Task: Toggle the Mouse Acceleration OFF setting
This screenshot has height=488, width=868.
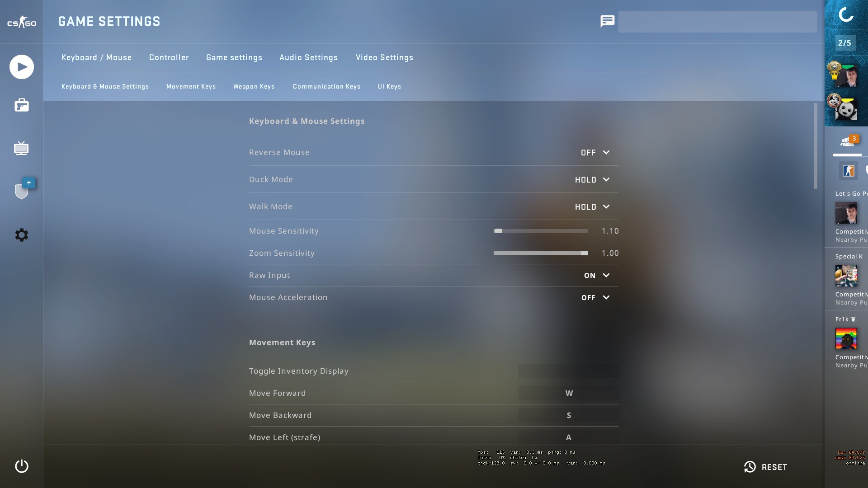Action: pos(595,297)
